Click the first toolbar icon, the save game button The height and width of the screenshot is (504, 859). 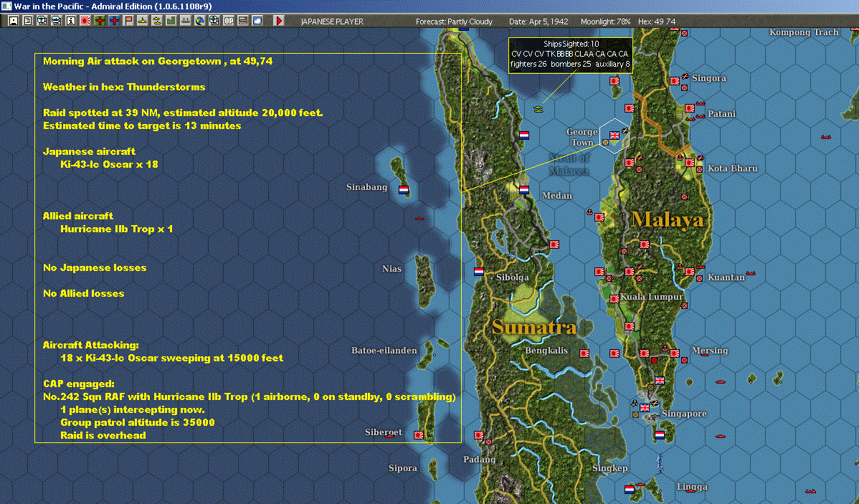point(14,21)
